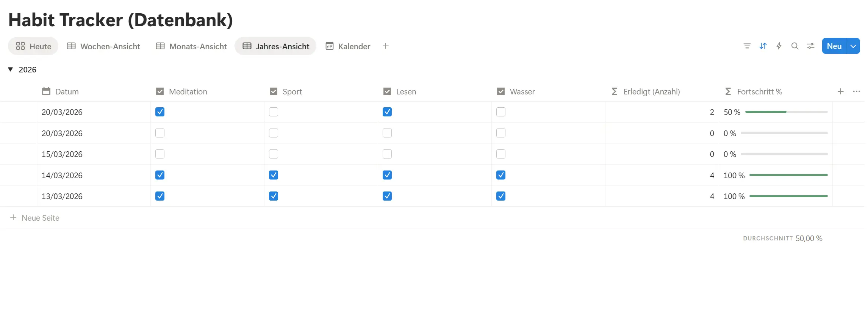Image resolution: width=868 pixels, height=317 pixels.
Task: Click the 50 % progress bar
Action: click(786, 112)
